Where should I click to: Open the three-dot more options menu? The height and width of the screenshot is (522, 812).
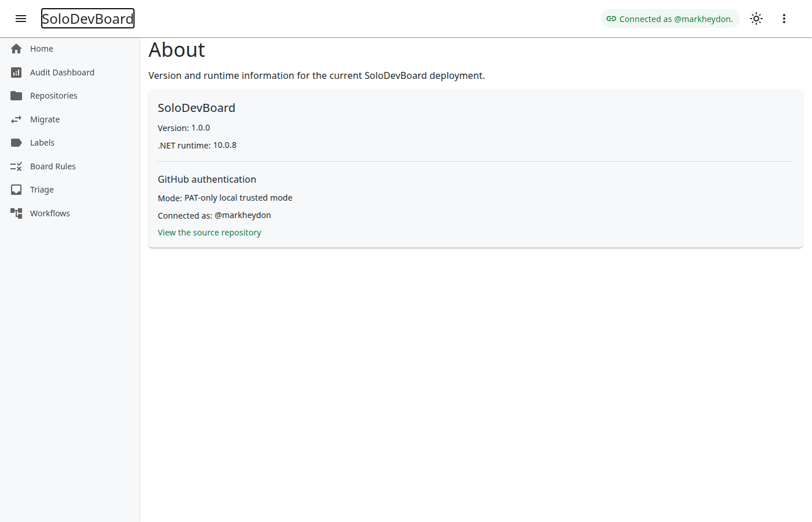784,19
